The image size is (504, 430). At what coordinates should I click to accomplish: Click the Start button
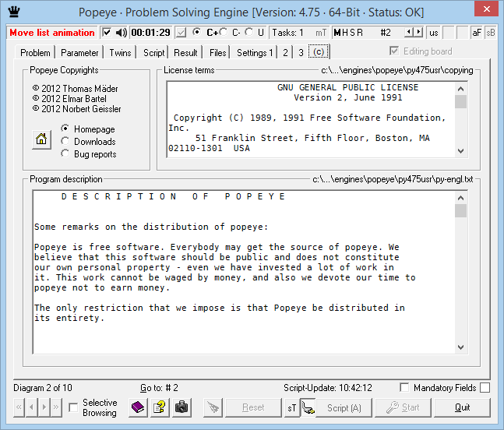(403, 408)
